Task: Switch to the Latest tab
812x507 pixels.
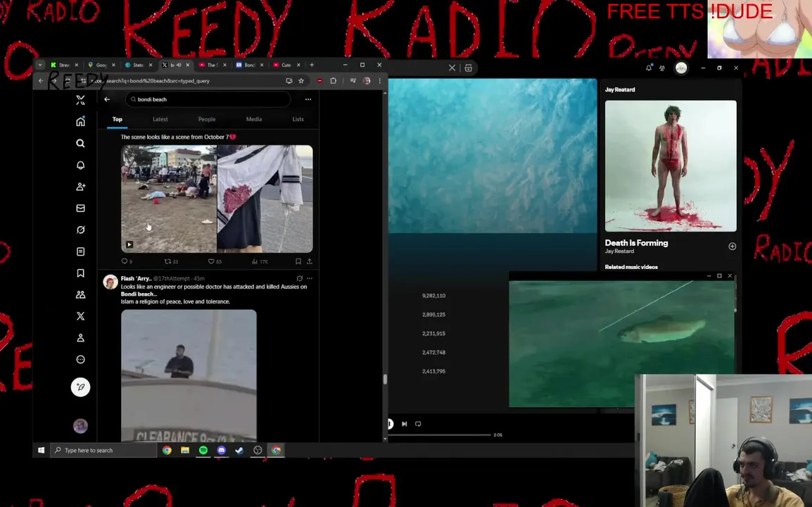Action: 160,119
